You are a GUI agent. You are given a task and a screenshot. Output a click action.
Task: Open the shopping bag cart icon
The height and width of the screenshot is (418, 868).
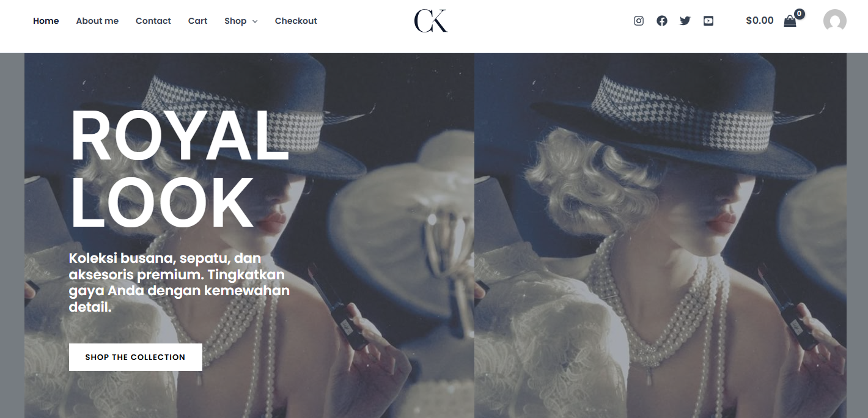click(790, 21)
